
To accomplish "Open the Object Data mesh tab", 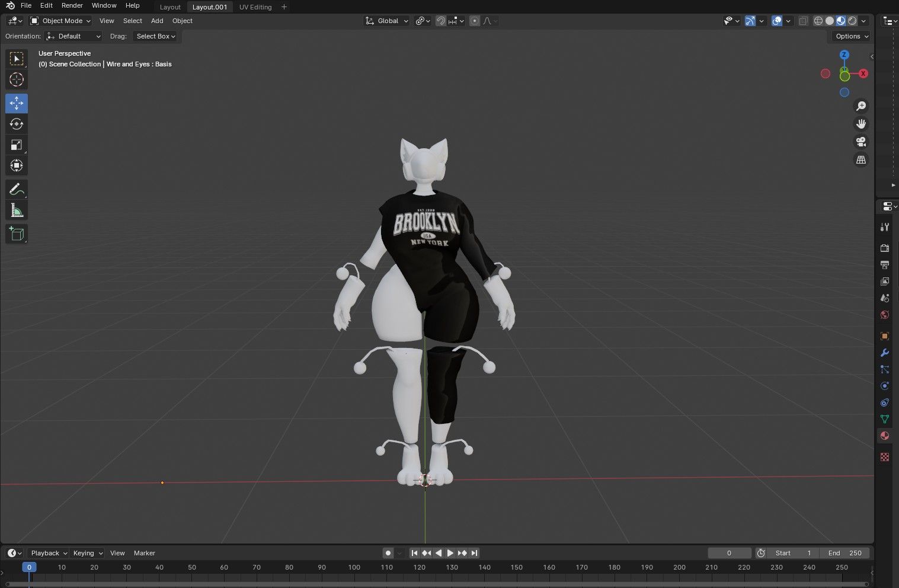I will [885, 419].
